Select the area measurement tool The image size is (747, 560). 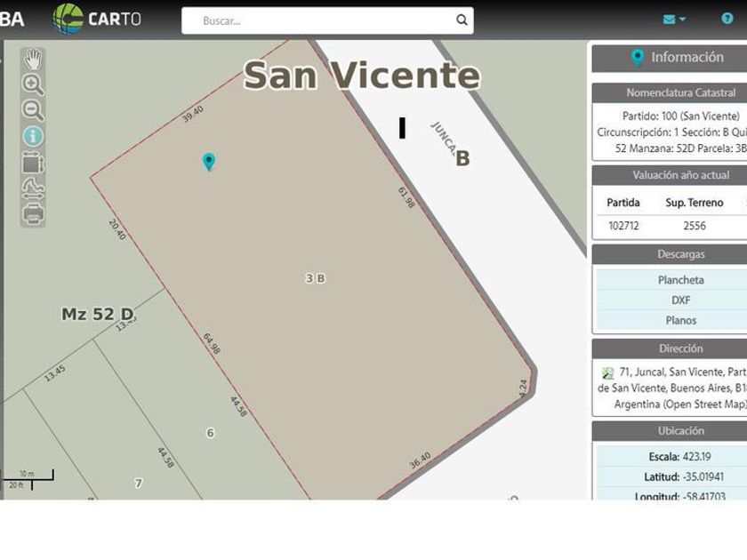pos(33,163)
